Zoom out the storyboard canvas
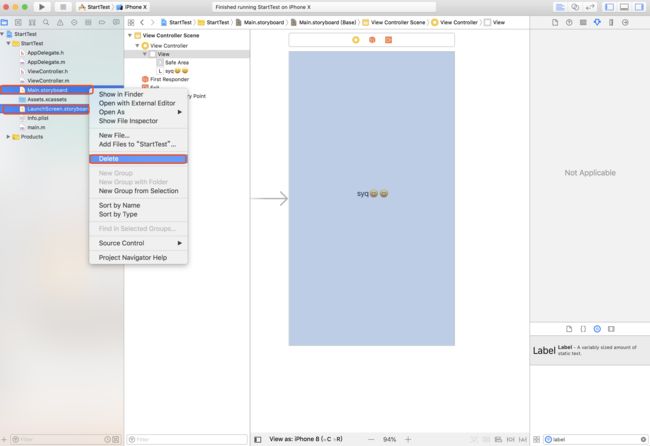This screenshot has height=446, width=650. point(371,439)
